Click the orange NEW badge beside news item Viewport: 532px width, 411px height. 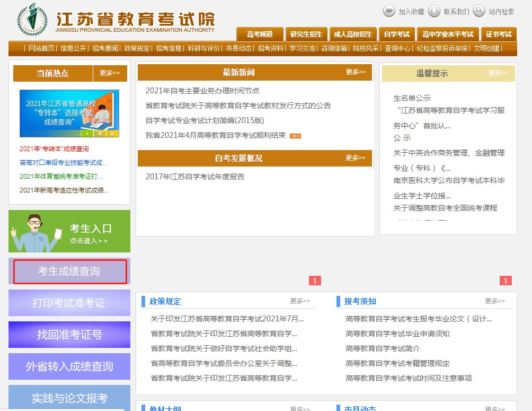(295, 136)
